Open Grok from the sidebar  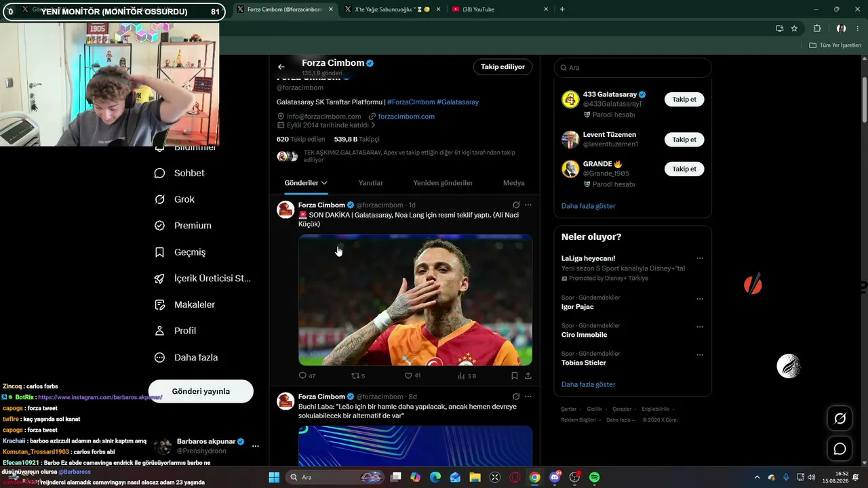tap(174, 199)
